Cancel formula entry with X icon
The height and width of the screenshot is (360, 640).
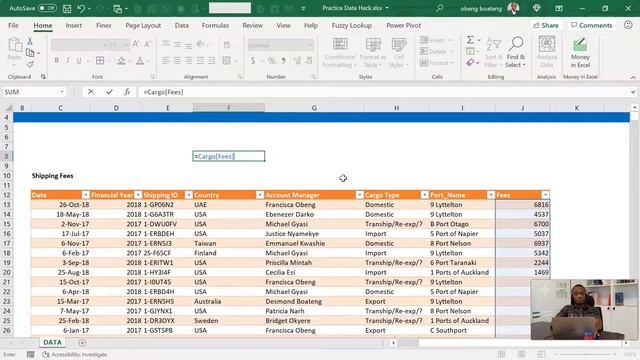[x=91, y=92]
